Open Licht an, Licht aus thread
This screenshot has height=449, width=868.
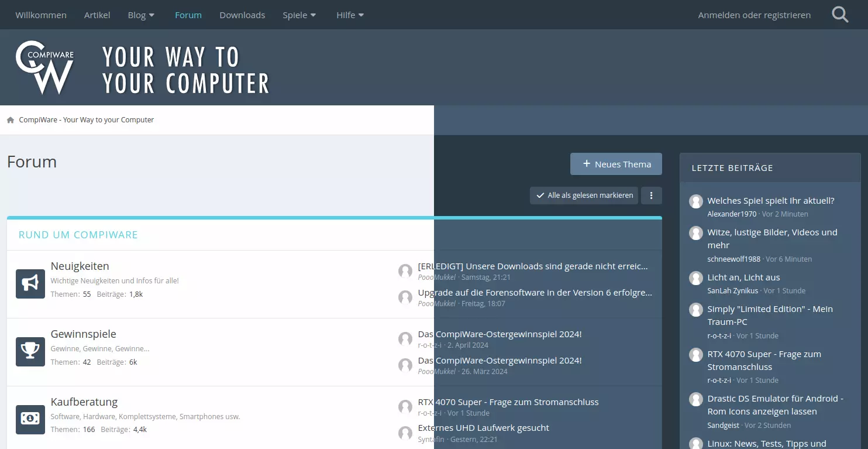click(x=743, y=277)
